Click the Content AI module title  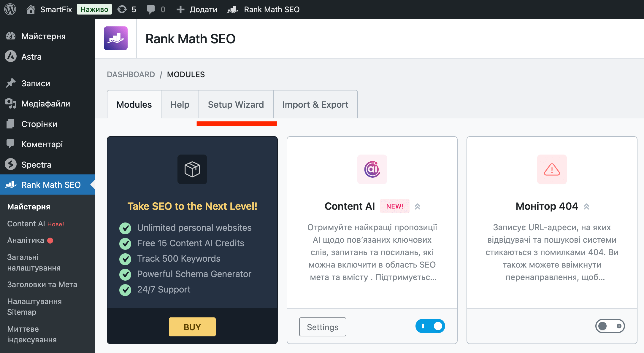[x=350, y=206]
